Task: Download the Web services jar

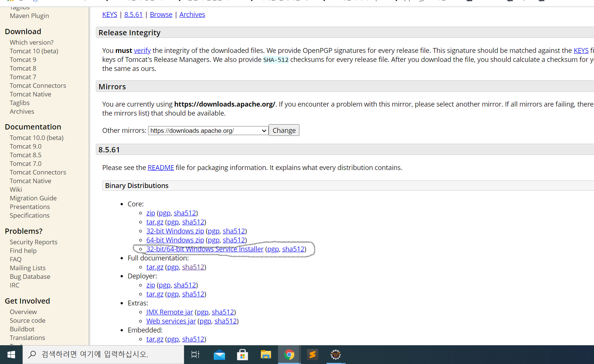Action: tap(171, 321)
